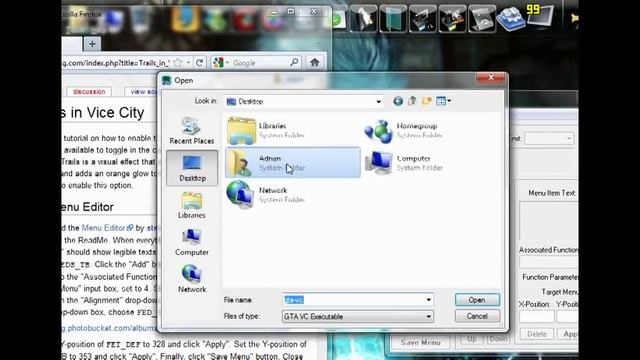
Task: Click the Down button in background window
Action: 498,339
